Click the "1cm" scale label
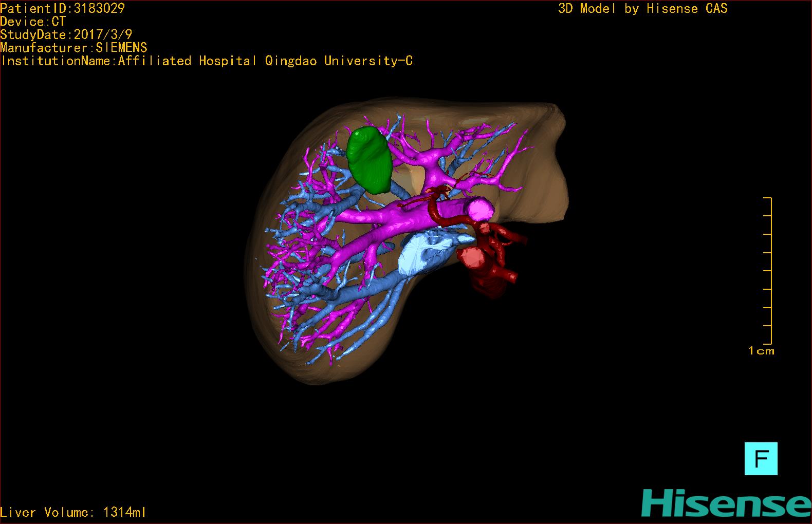The width and height of the screenshot is (812, 524). point(761,351)
